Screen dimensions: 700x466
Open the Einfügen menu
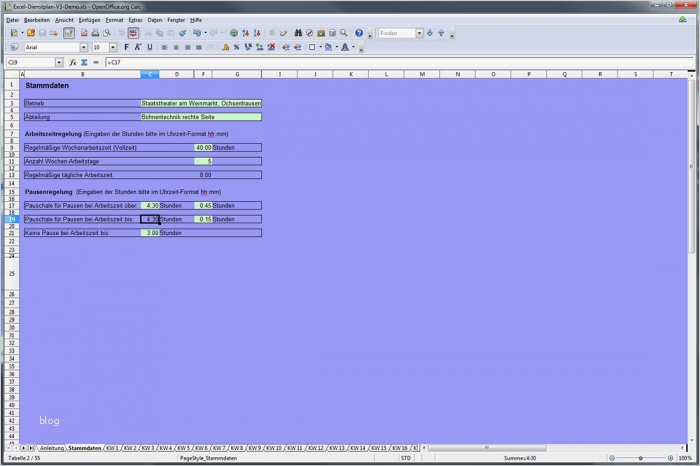point(89,19)
